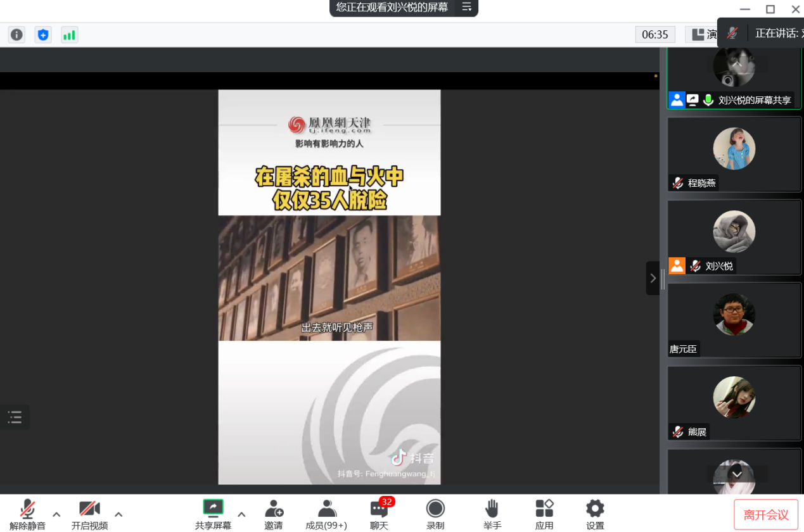Viewport: 804px width, 532px height.
Task: Collapse the participant video side panel
Action: 653,278
